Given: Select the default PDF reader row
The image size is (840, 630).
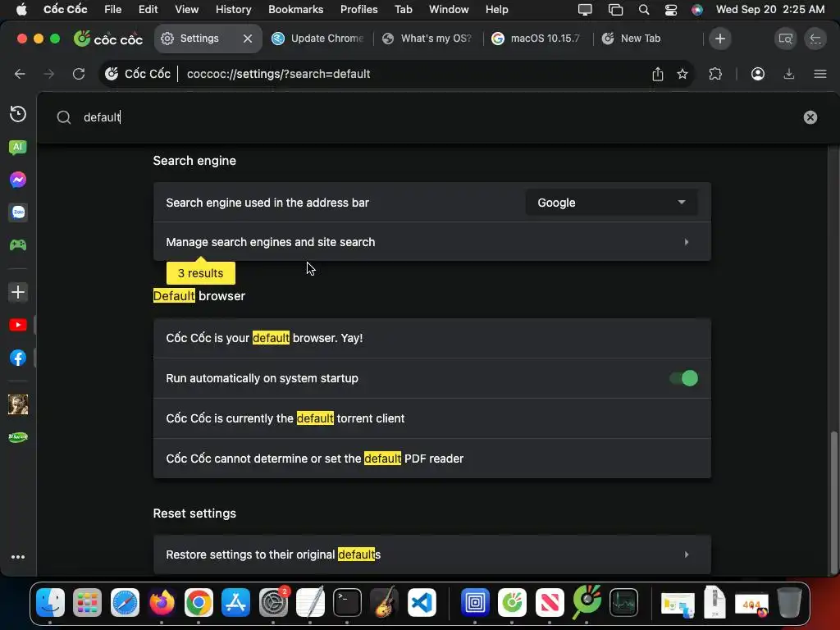Looking at the screenshot, I should [431, 459].
